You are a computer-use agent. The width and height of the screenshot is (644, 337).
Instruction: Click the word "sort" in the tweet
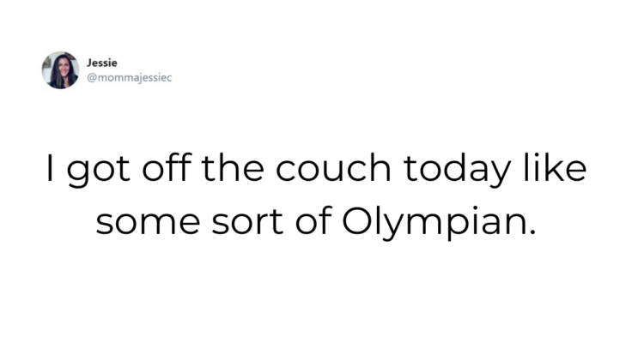(x=247, y=220)
